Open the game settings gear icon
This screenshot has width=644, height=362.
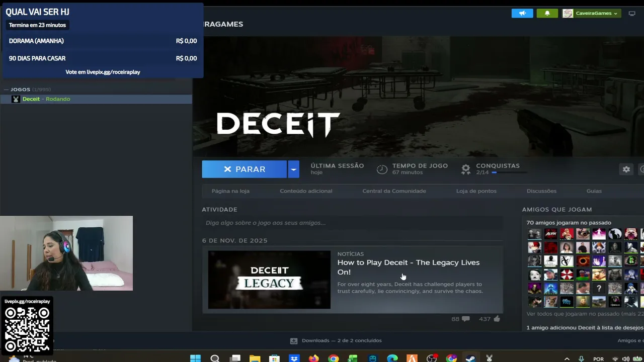[x=626, y=169]
